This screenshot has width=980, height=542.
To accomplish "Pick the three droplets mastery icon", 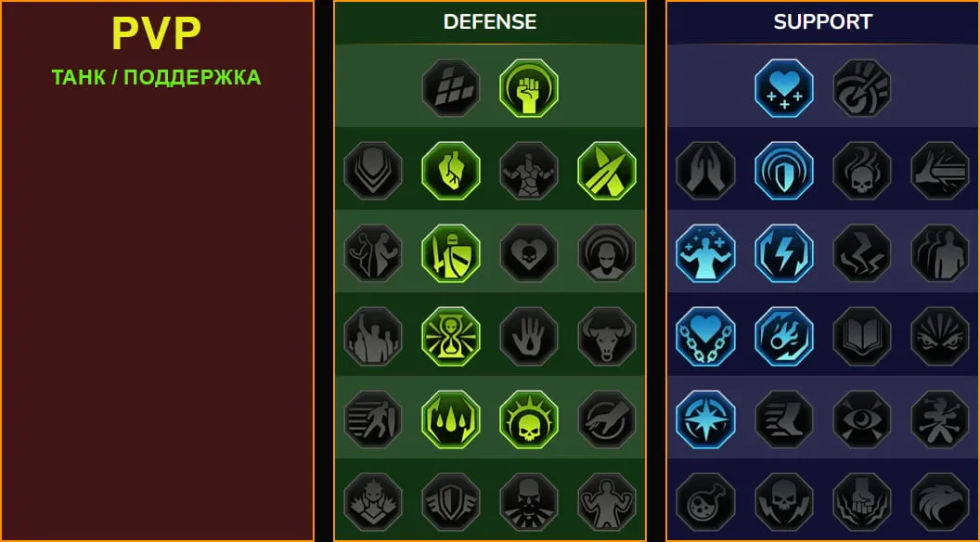I will 451,419.
